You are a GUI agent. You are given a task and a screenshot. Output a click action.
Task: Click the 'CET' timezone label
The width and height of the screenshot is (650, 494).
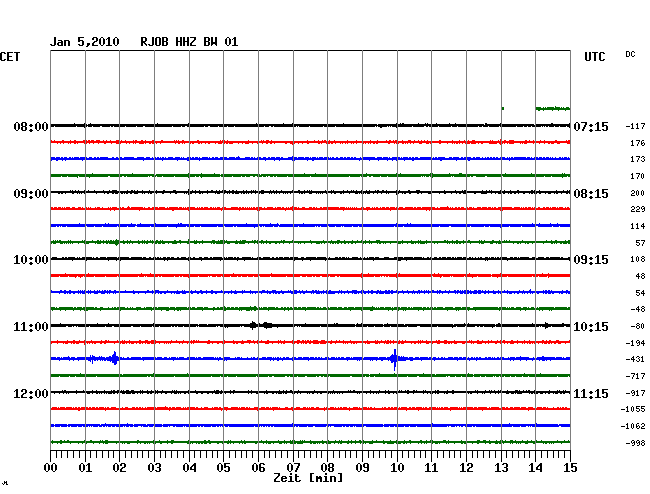coord(10,57)
